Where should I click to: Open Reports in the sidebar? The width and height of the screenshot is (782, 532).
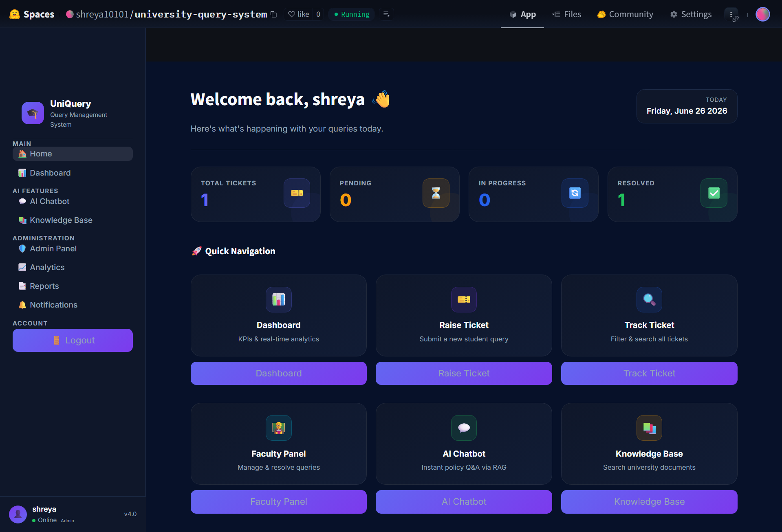tap(73, 286)
